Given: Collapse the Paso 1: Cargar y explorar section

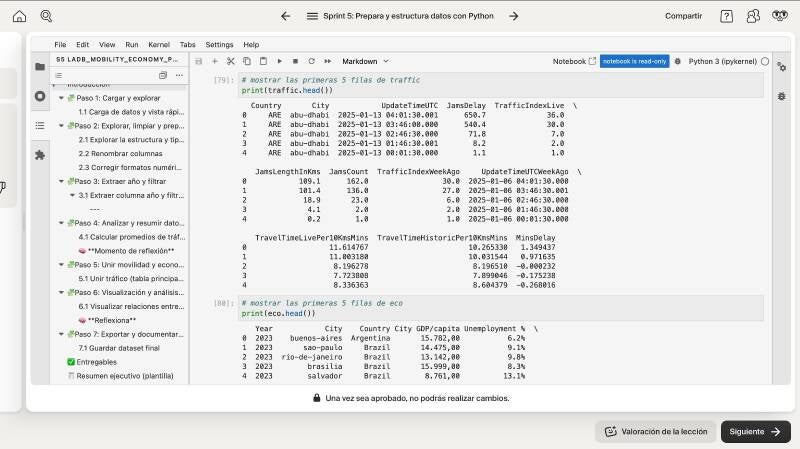Looking at the screenshot, I should point(60,98).
